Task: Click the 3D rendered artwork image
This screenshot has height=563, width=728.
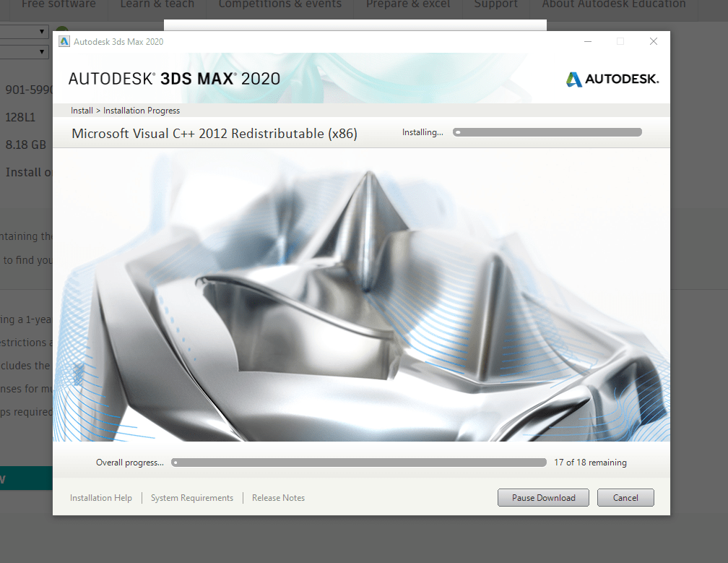Action: 361,295
